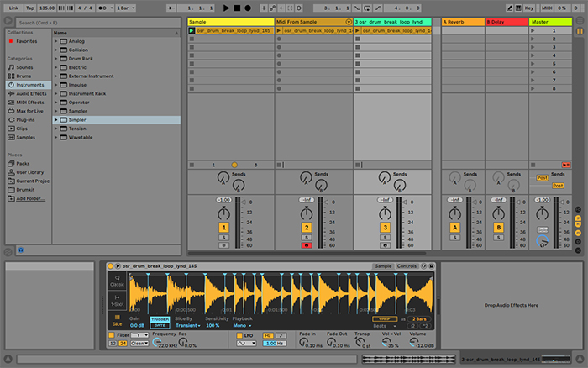Toggle the computer MIDI keyboard icon
The width and height of the screenshot is (588, 368).
(x=518, y=8)
